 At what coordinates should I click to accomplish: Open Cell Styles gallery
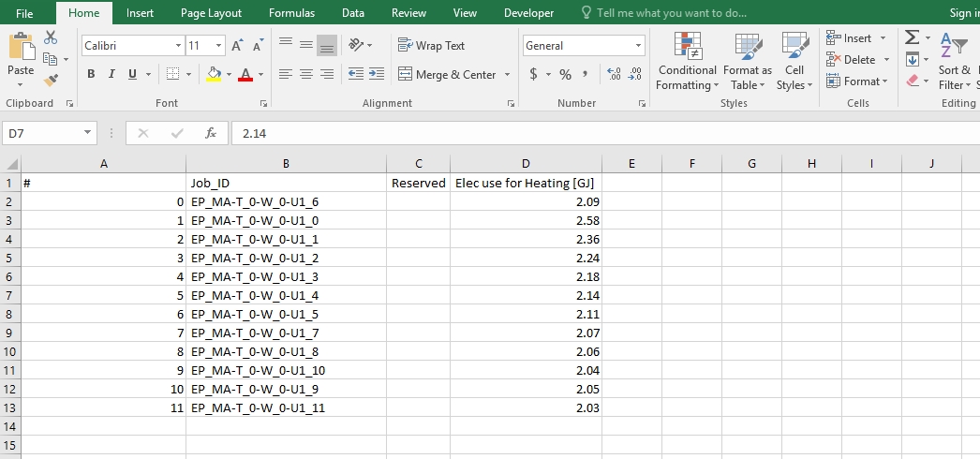click(794, 61)
